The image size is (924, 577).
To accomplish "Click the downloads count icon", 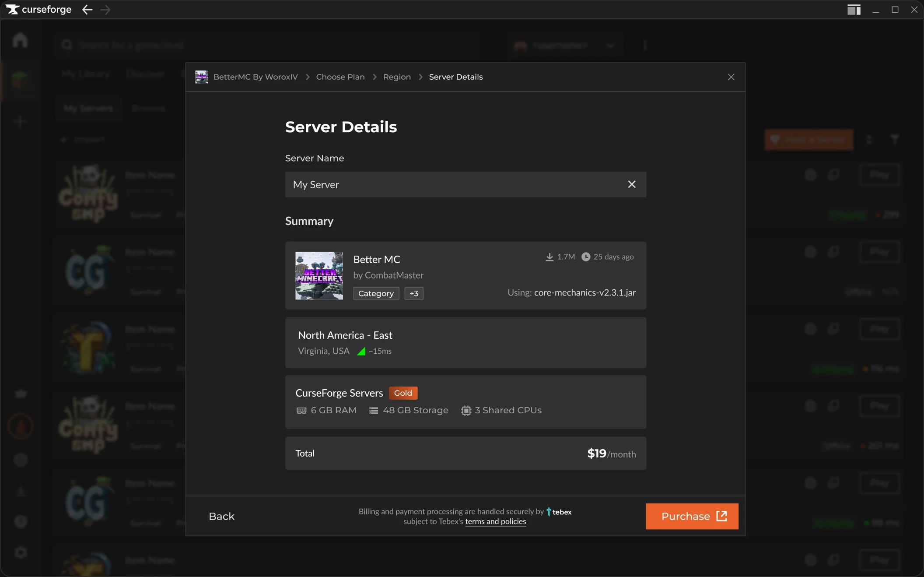I will click(549, 257).
